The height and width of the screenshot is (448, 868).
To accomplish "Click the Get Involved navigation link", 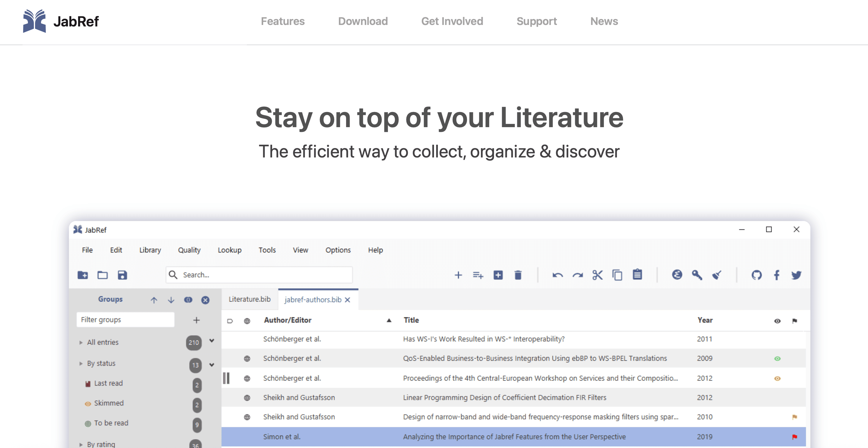I will coord(452,21).
